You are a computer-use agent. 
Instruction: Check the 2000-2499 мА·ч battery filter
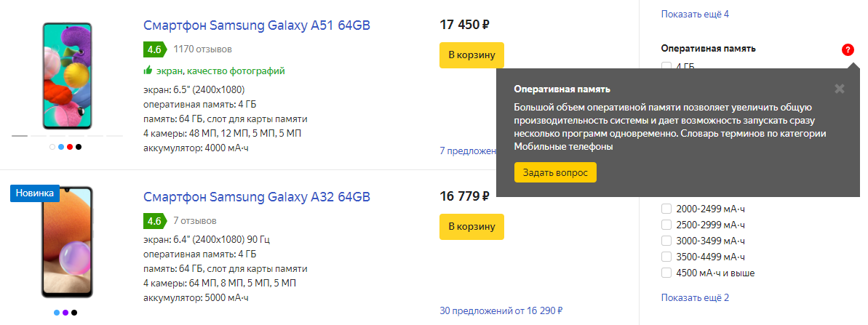tap(666, 209)
